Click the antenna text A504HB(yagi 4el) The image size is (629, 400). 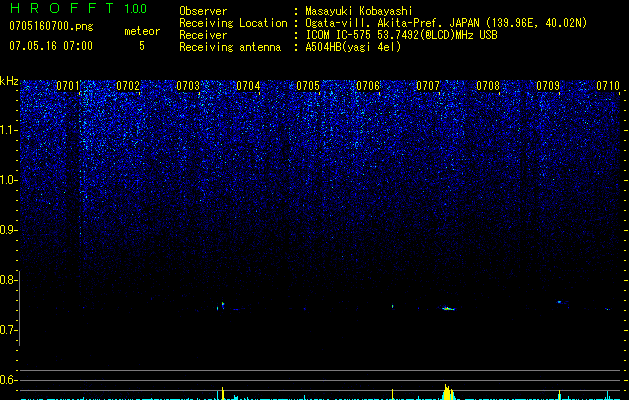pos(353,47)
